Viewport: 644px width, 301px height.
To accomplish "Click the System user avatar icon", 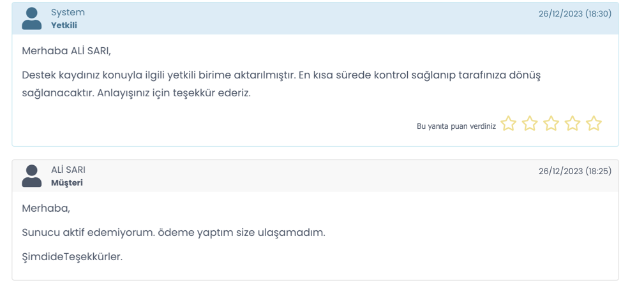I will [x=32, y=18].
